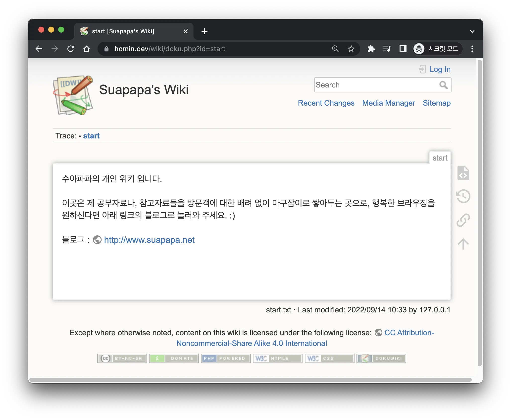Click the '수아파파의 개인 위키 입니다.' line
This screenshot has width=511, height=420.
[x=112, y=179]
